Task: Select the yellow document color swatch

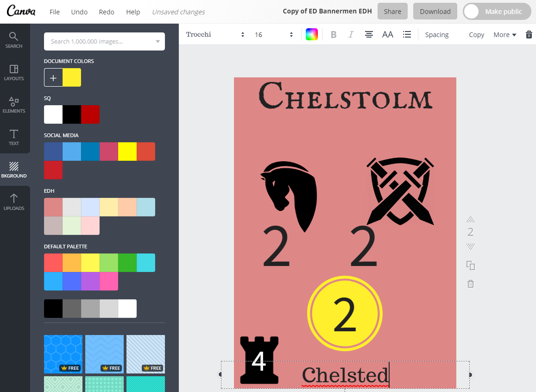Action: (x=72, y=77)
